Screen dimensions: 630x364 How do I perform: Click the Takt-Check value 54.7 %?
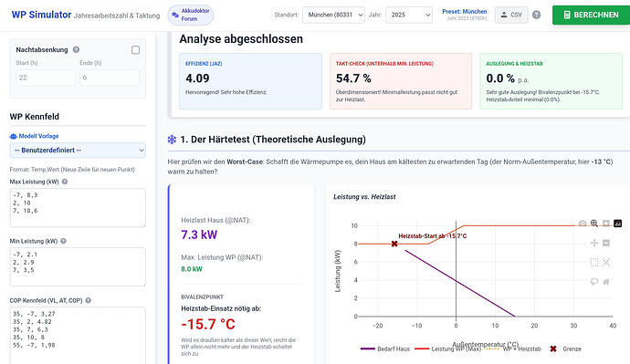pos(353,78)
